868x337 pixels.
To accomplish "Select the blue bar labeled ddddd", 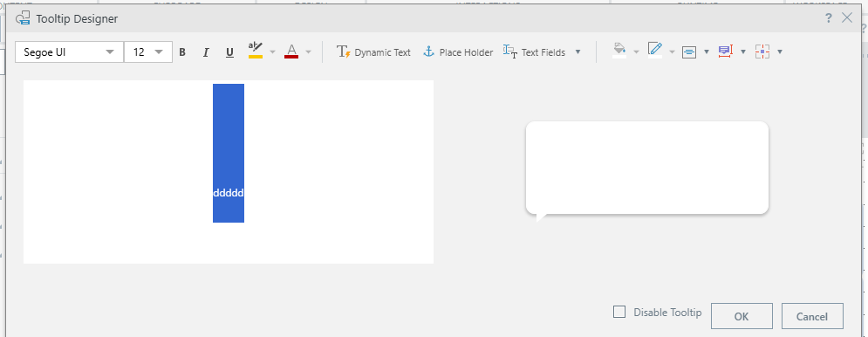I will pos(228,153).
